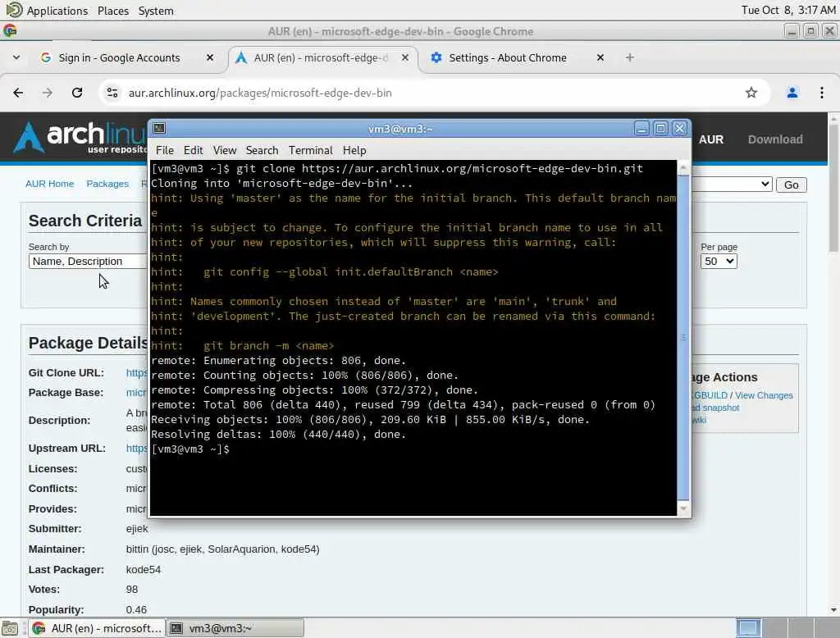Viewport: 840px width, 638px height.
Task: Select the first workspace in switcher
Action: pyautogui.click(x=748, y=628)
